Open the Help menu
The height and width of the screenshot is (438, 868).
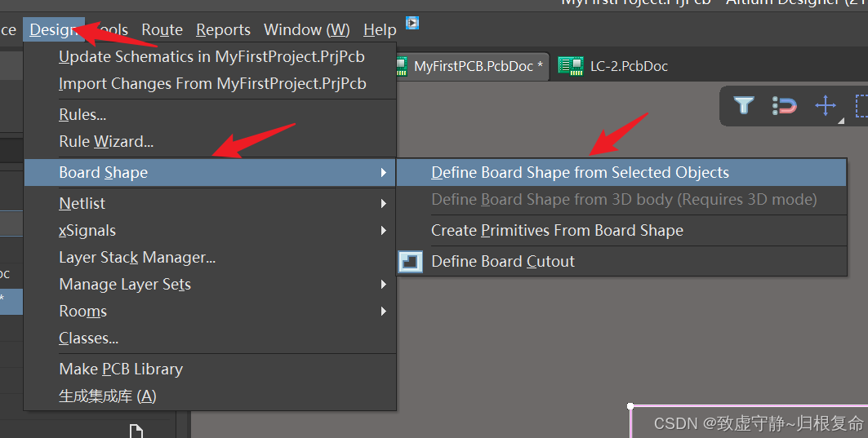380,29
